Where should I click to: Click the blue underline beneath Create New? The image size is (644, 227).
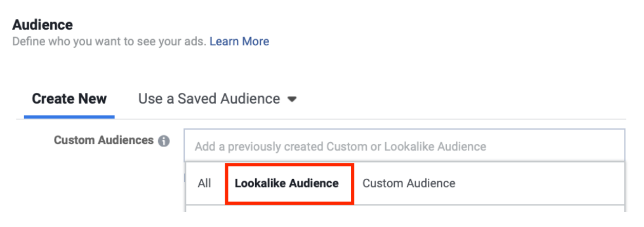click(x=69, y=118)
